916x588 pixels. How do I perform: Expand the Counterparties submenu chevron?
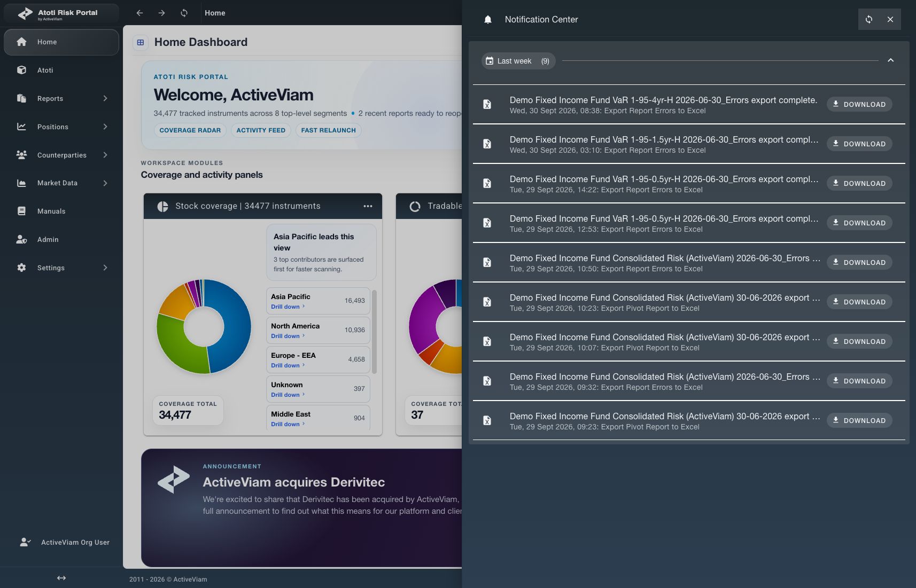105,155
